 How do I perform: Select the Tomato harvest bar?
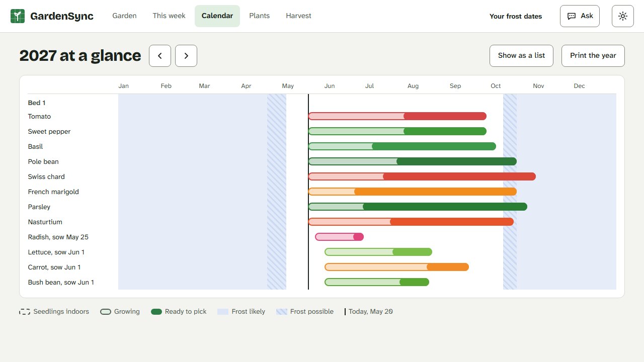(x=445, y=116)
